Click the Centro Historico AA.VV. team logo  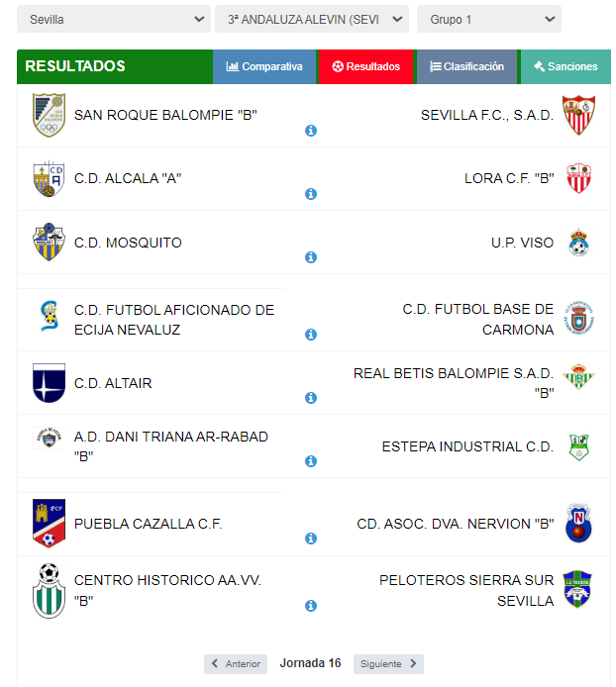pyautogui.click(x=49, y=590)
